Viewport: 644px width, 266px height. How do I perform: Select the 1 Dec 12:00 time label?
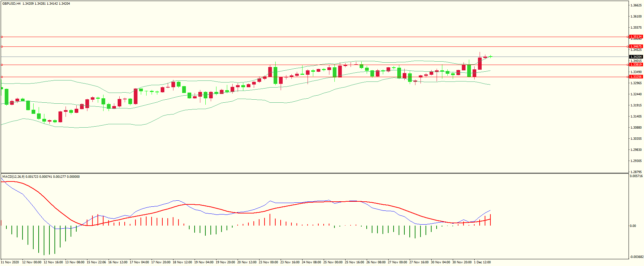click(482, 262)
